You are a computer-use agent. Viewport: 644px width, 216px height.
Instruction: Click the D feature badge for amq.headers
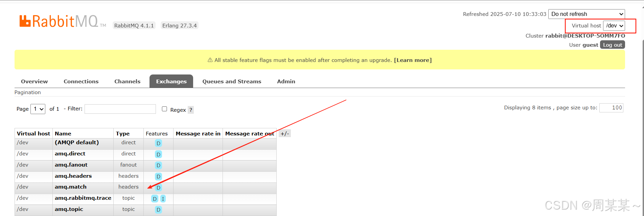pos(158,177)
